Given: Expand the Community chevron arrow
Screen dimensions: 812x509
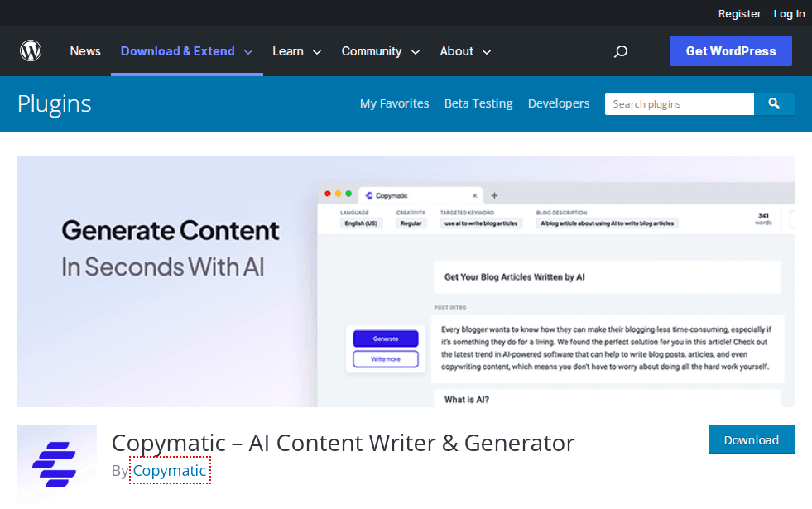Looking at the screenshot, I should coord(416,52).
